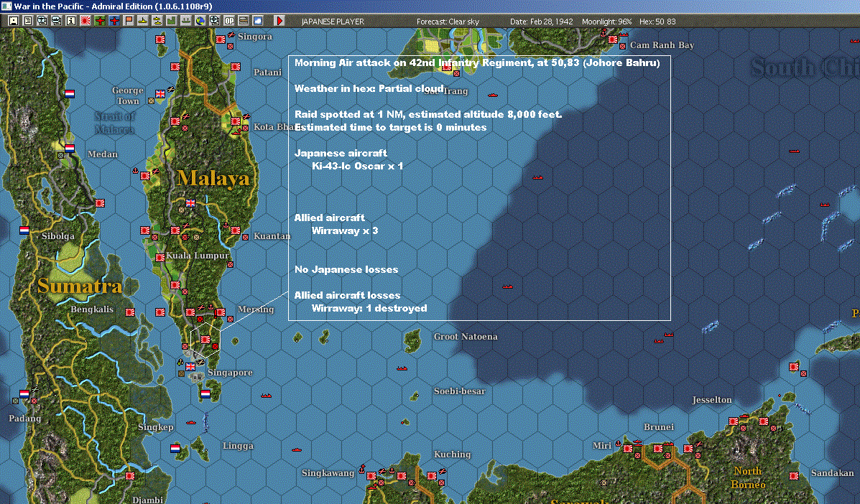This screenshot has width=860, height=504.
Task: Select the Japanese flag at Kuantan
Action: (235, 230)
